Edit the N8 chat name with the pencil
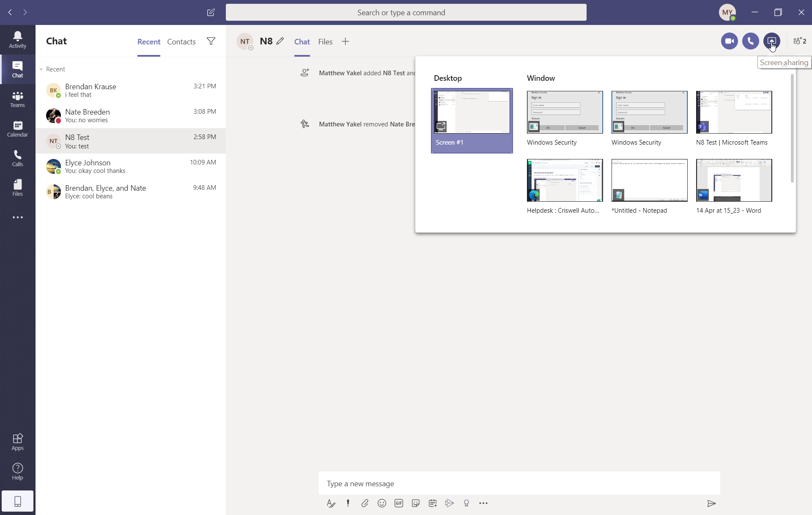The image size is (812, 515). [280, 41]
